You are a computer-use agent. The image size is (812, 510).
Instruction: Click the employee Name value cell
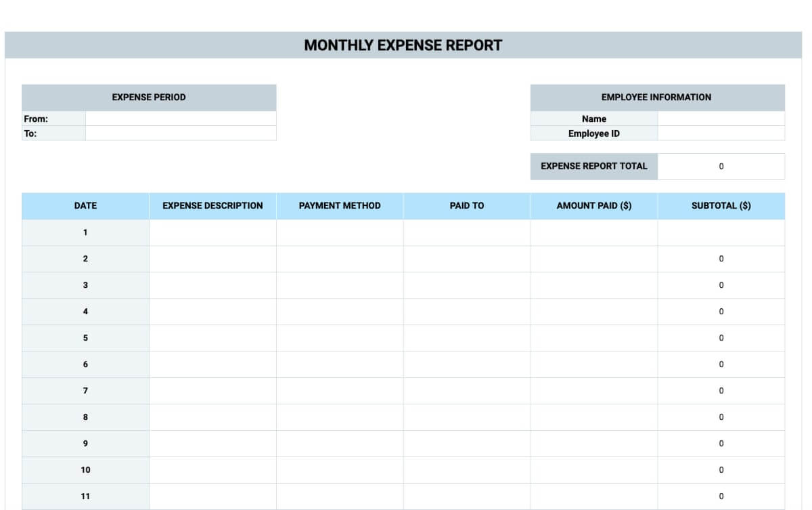pyautogui.click(x=721, y=119)
